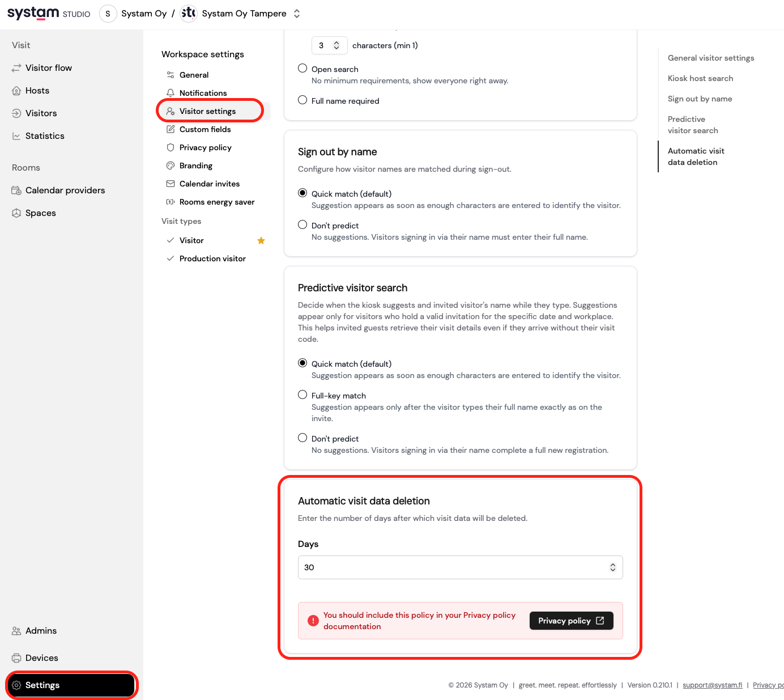Open the Days value selector

(x=612, y=567)
